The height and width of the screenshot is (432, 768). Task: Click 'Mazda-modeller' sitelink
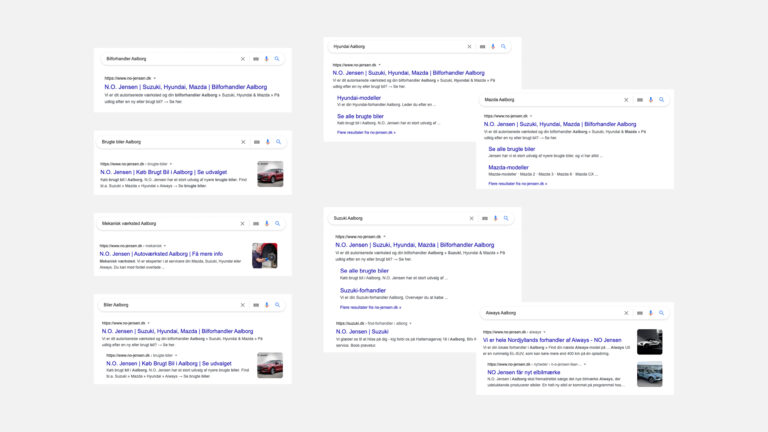click(509, 168)
